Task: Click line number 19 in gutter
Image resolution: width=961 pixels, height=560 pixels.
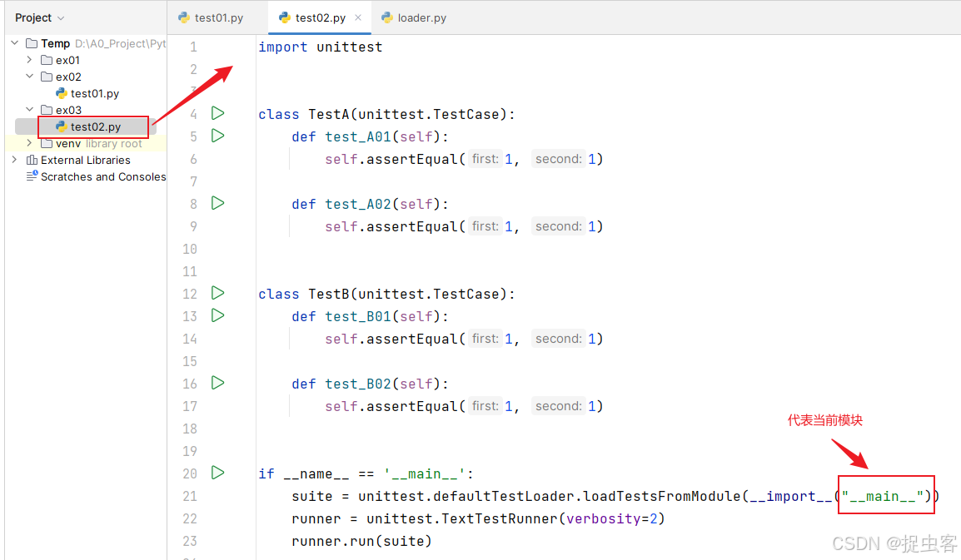Action: pyautogui.click(x=189, y=452)
